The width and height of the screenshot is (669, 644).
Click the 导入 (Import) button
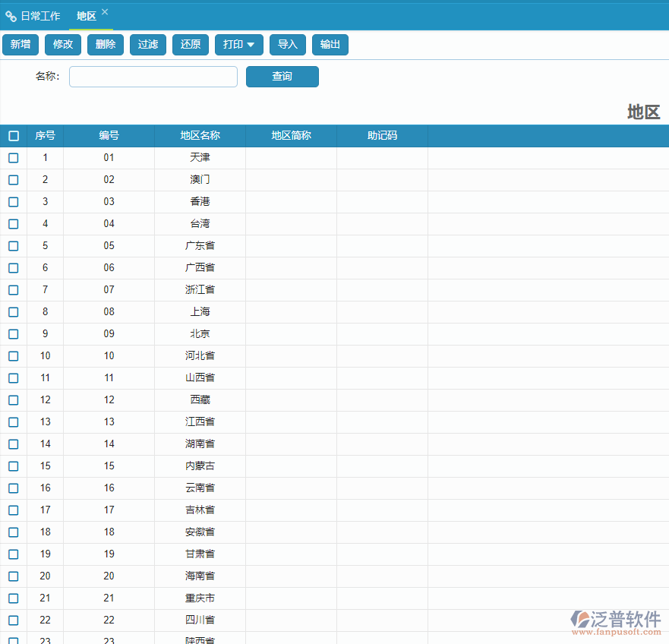(288, 45)
